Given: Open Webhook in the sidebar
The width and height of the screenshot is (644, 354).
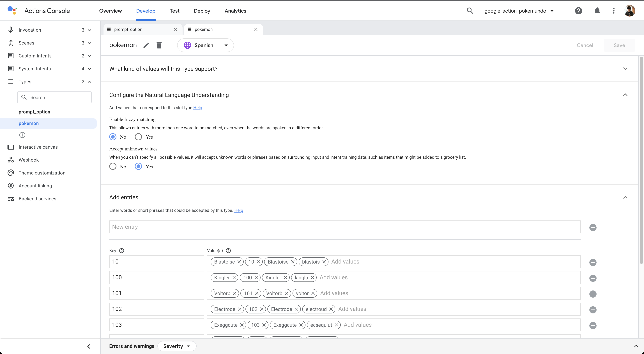Looking at the screenshot, I should [x=29, y=160].
